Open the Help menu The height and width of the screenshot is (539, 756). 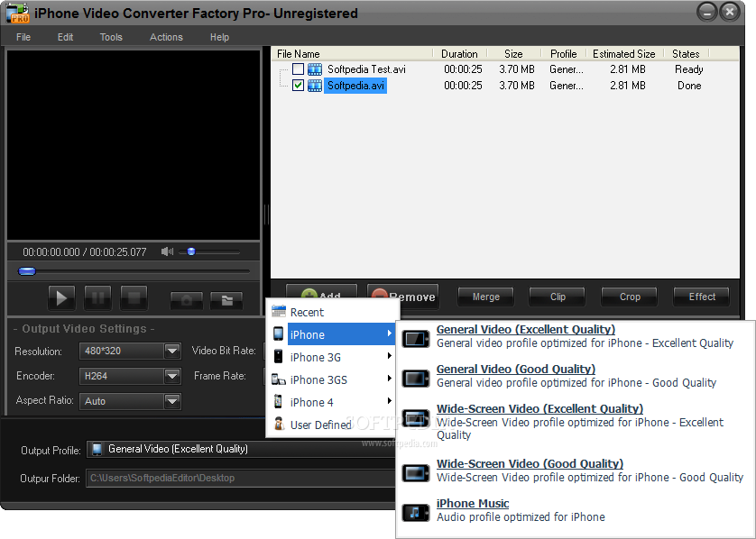tap(219, 37)
